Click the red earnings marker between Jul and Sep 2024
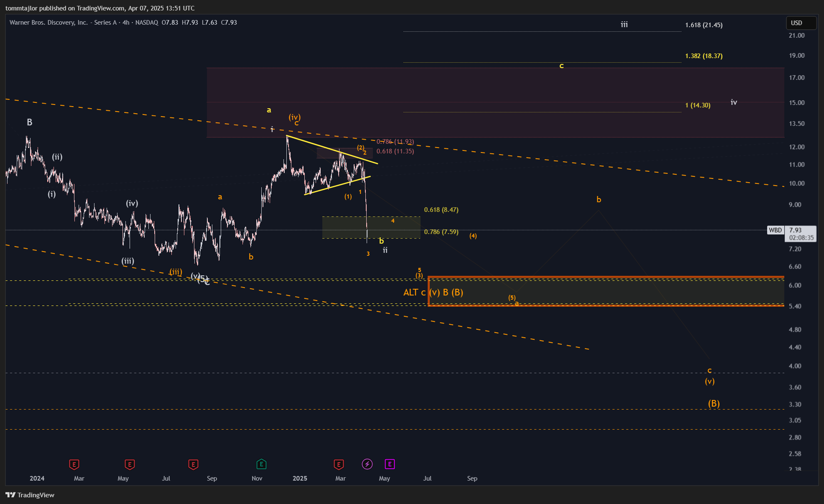 tap(193, 464)
